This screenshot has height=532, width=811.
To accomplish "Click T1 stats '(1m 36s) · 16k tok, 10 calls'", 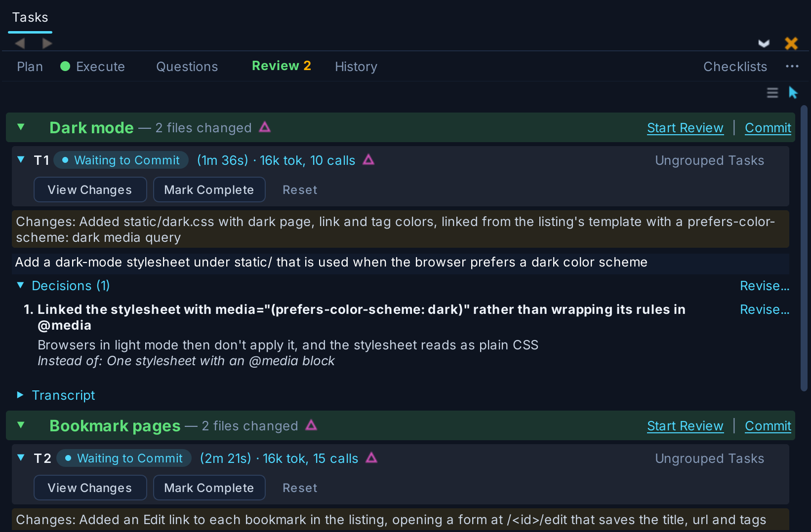I will click(x=276, y=160).
